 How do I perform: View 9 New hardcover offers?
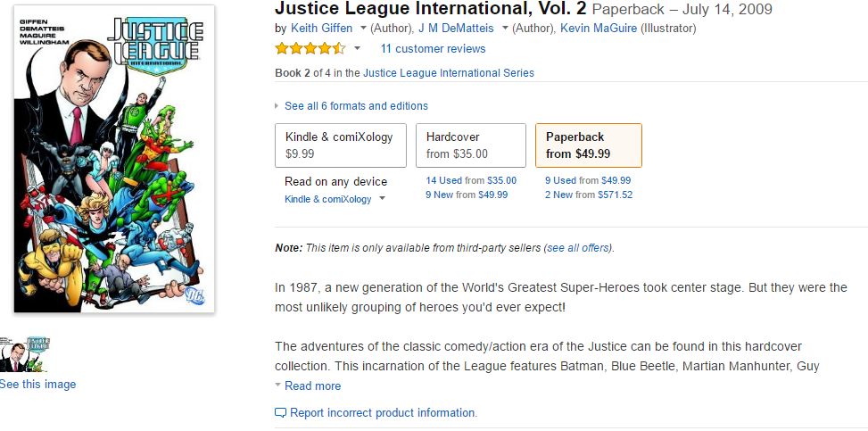click(441, 195)
